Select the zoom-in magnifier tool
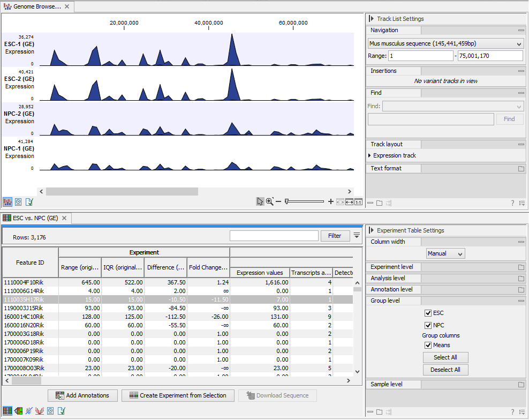The width and height of the screenshot is (529, 420). 269,201
